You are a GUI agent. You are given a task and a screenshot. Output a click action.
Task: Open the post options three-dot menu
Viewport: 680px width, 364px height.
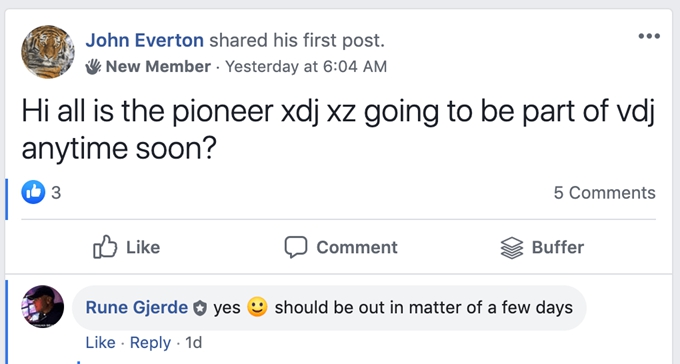(649, 36)
